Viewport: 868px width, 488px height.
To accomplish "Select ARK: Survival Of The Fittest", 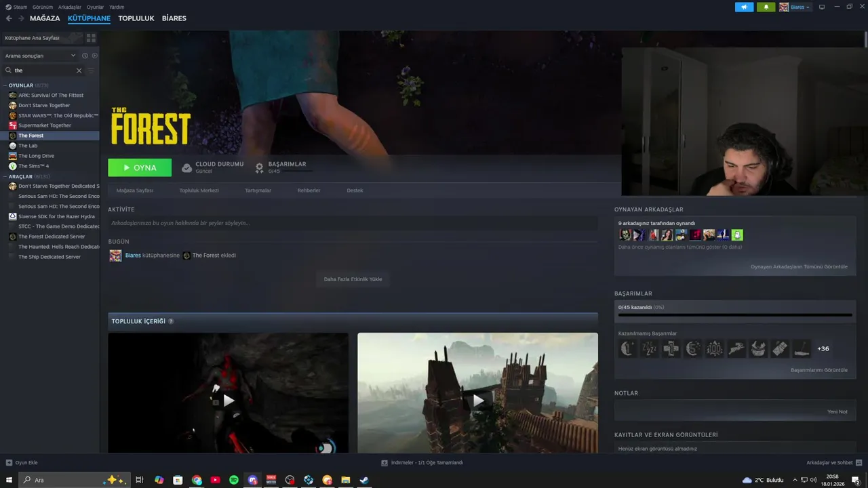I will coord(51,96).
